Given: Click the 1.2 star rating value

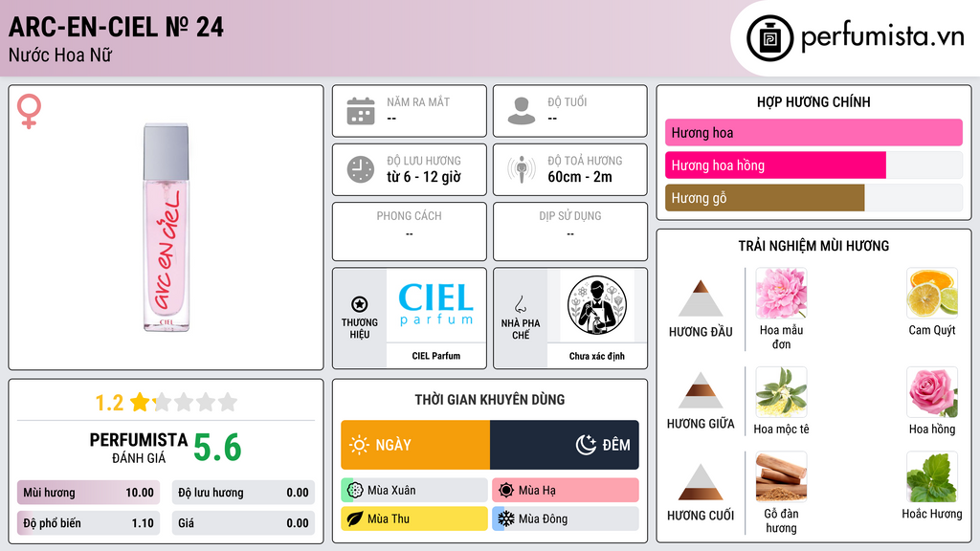Looking at the screenshot, I should coord(109,403).
